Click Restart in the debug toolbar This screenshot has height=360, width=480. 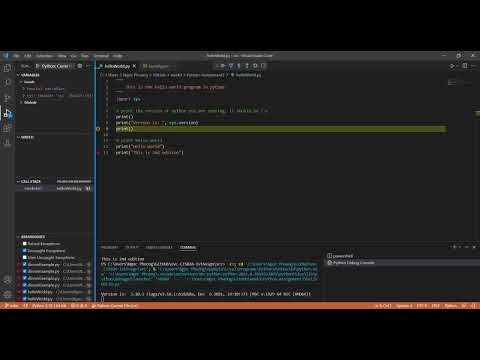coord(255,66)
